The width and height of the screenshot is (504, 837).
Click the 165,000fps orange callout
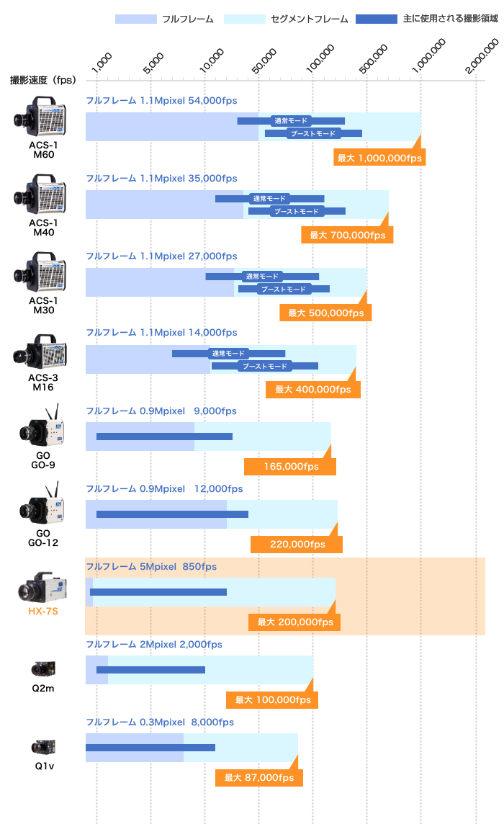coord(290,467)
